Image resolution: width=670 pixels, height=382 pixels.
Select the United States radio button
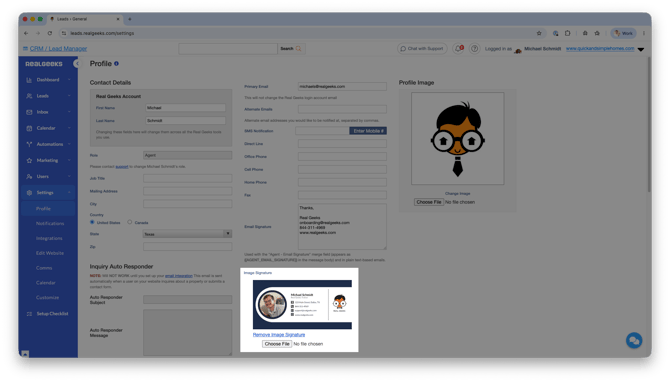pos(92,222)
